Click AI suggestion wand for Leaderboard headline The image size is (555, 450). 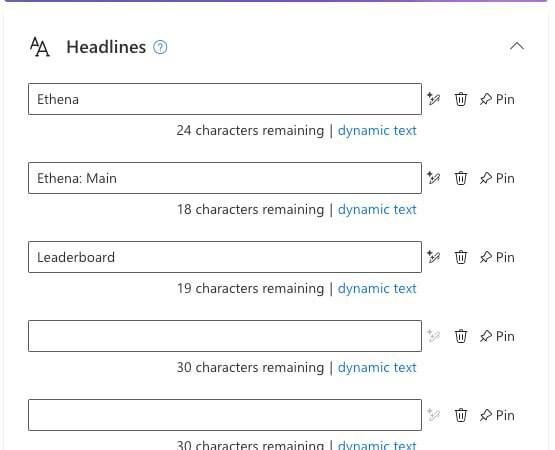(433, 257)
